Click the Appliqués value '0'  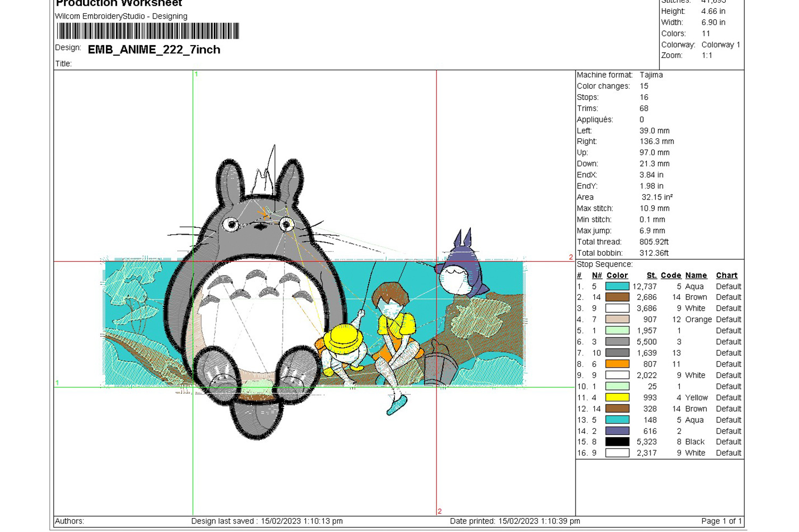tap(642, 120)
